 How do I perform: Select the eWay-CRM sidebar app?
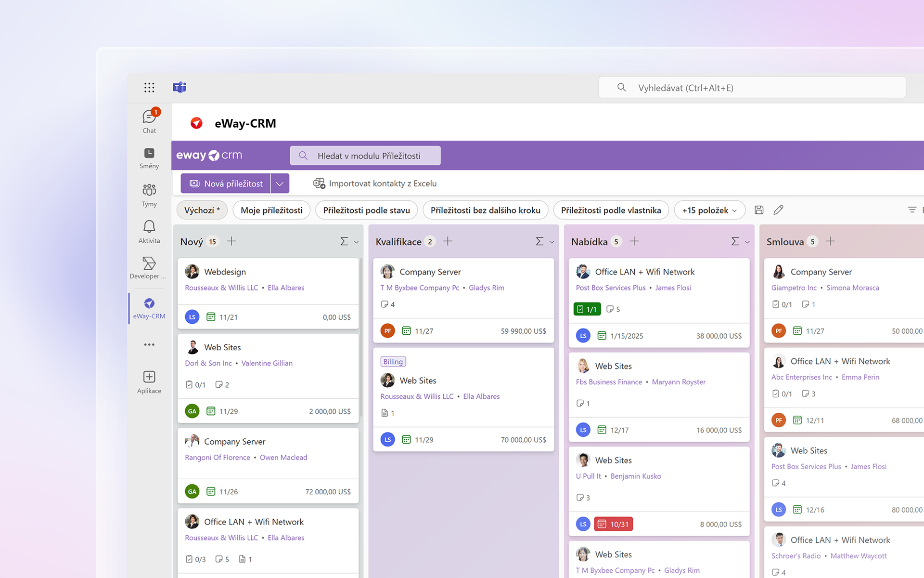tap(149, 308)
